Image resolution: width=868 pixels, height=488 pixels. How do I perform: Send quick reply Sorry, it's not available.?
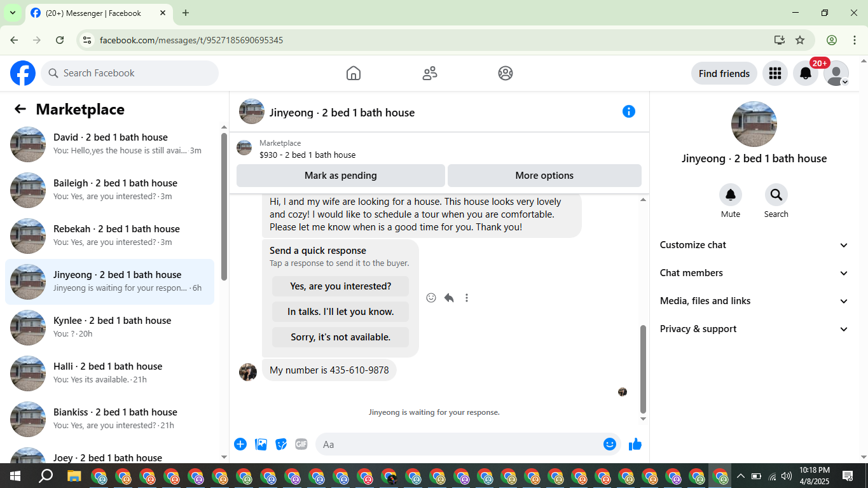341,337
